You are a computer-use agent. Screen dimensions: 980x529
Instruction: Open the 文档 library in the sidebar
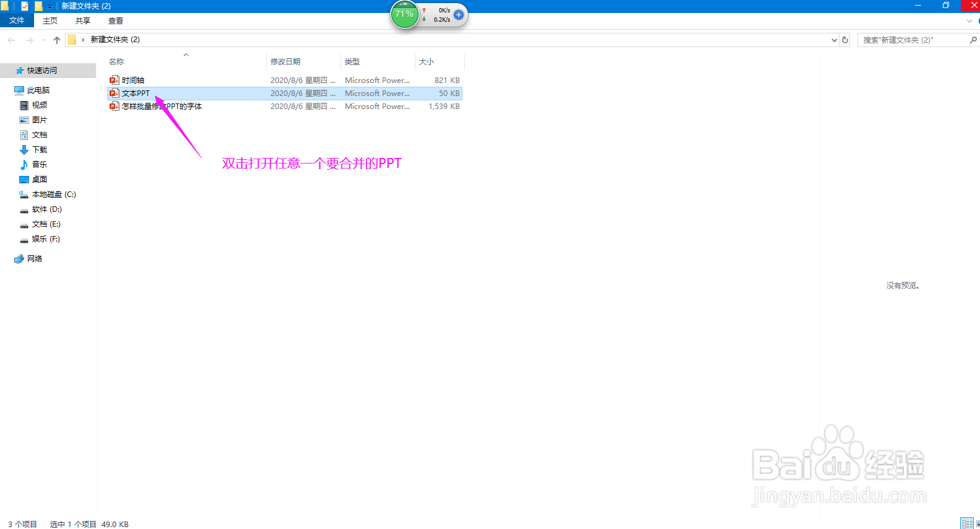click(x=40, y=135)
